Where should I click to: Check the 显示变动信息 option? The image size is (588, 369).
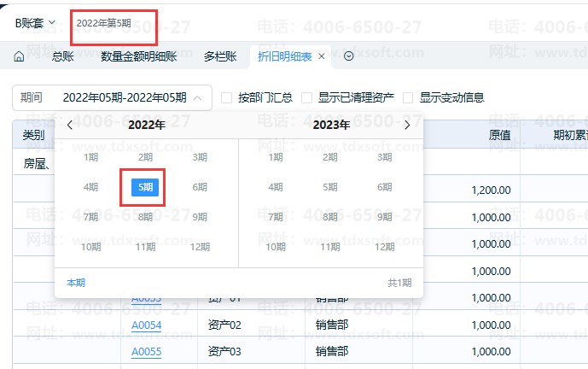408,97
